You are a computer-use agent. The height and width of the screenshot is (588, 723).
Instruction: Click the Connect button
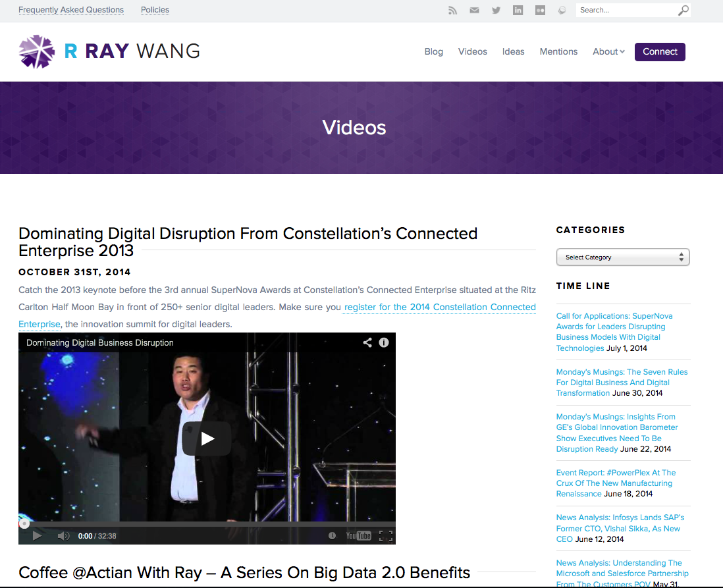click(660, 51)
